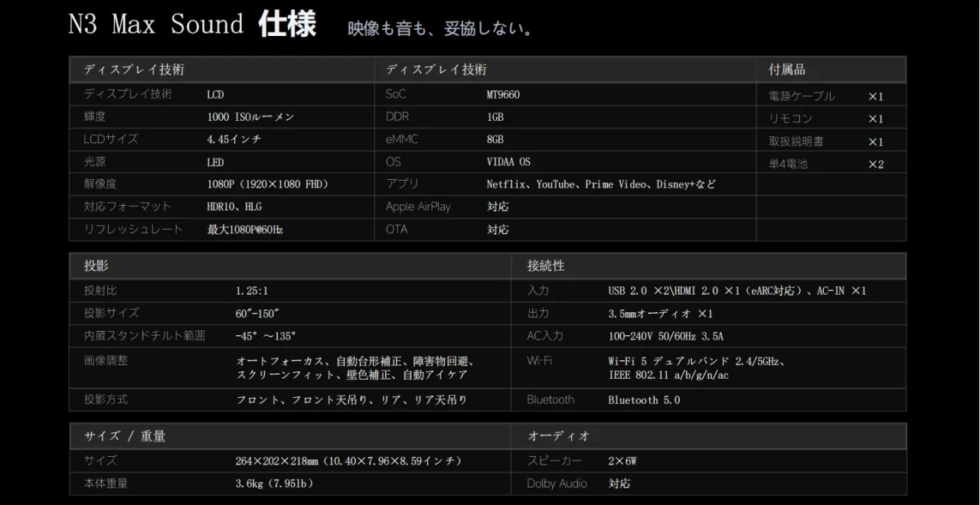The width and height of the screenshot is (980, 505).
Task: Click the '1GB' DDR value
Action: pyautogui.click(x=495, y=117)
